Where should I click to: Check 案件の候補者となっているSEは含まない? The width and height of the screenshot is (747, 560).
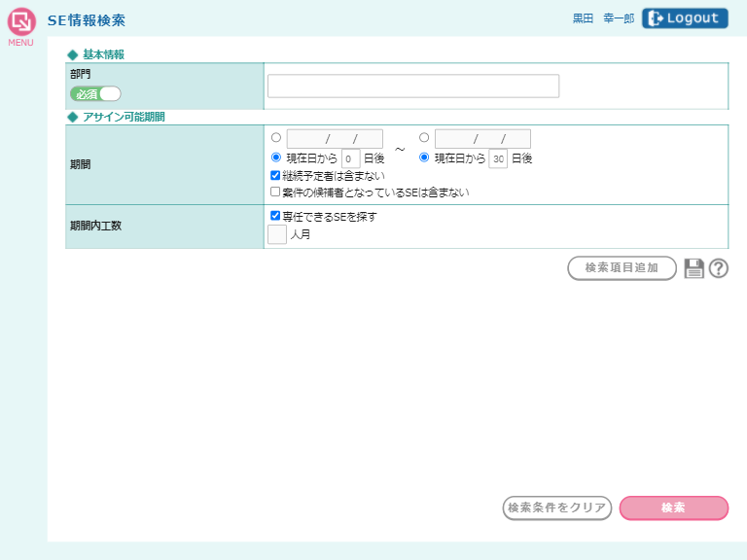275,192
